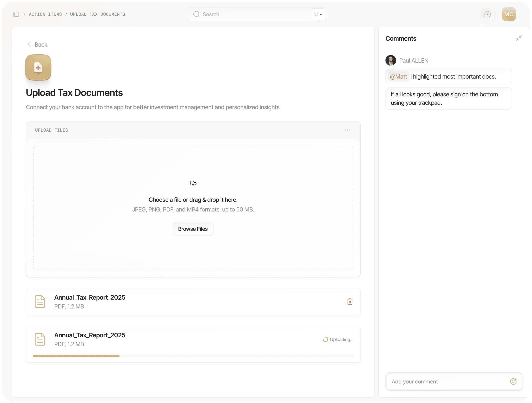Image resolution: width=532 pixels, height=403 pixels.
Task: Collapse the Comments panel
Action: pyautogui.click(x=518, y=38)
